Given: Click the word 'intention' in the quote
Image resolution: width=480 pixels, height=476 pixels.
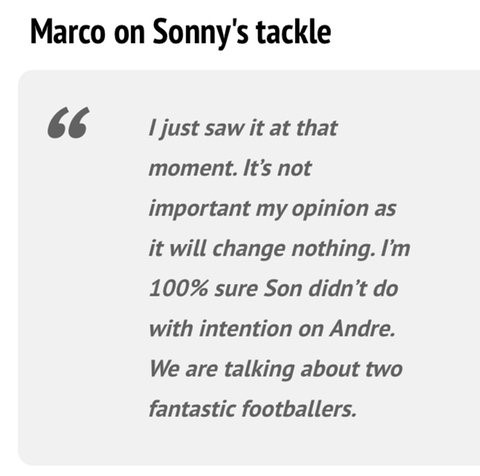Looking at the screenshot, I should coord(246,329).
